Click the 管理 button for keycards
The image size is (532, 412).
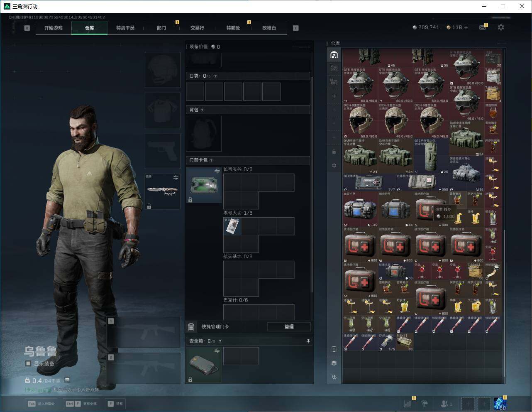tap(289, 327)
